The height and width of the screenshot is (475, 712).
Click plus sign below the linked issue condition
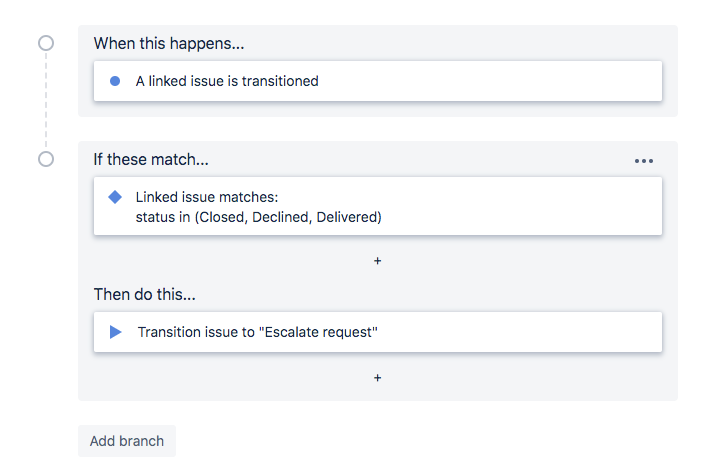tap(378, 261)
